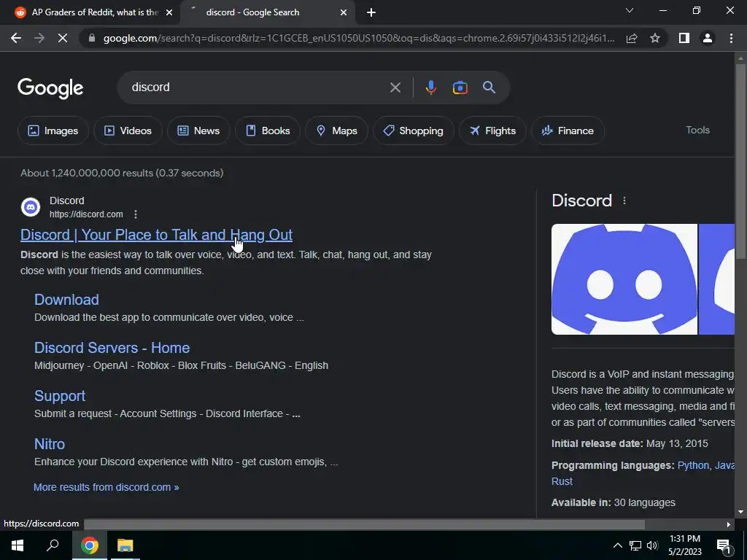Image resolution: width=747 pixels, height=560 pixels.
Task: Filter results by Shopping
Action: tap(414, 131)
